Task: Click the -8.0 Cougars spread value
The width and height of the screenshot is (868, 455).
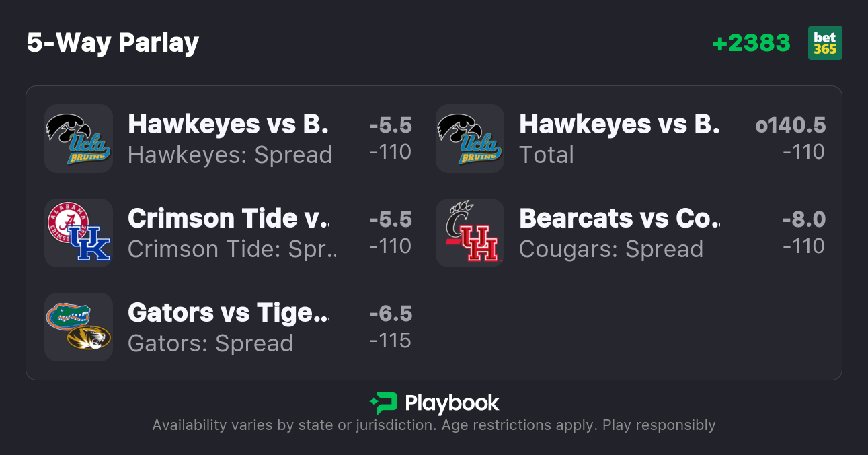Action: tap(803, 219)
